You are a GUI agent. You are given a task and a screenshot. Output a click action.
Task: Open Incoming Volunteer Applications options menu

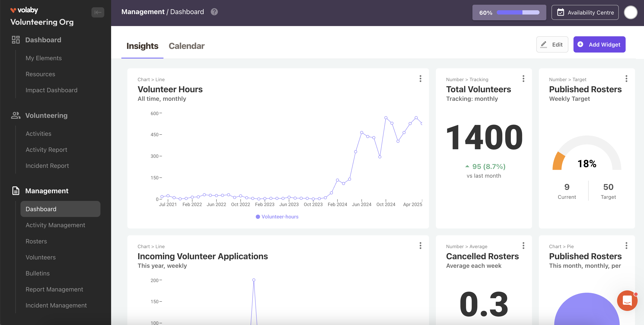[x=420, y=246]
